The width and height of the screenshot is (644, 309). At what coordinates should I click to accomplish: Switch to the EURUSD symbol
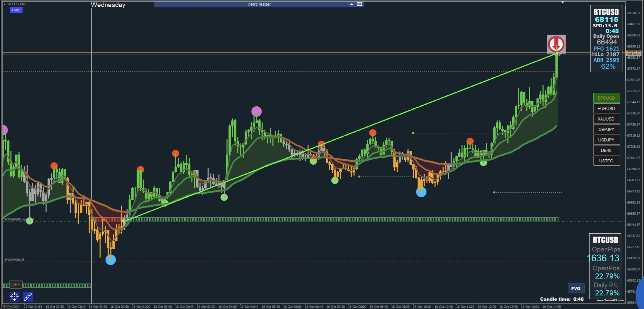[606, 108]
